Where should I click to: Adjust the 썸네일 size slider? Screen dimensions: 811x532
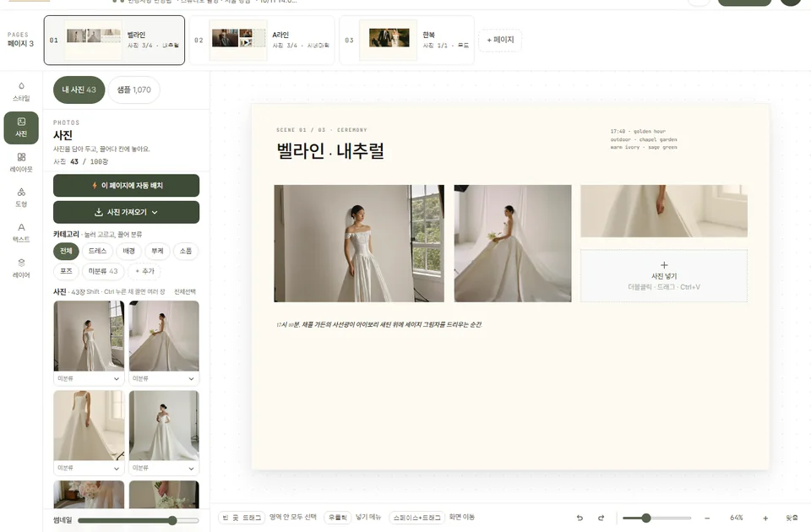click(x=138, y=521)
